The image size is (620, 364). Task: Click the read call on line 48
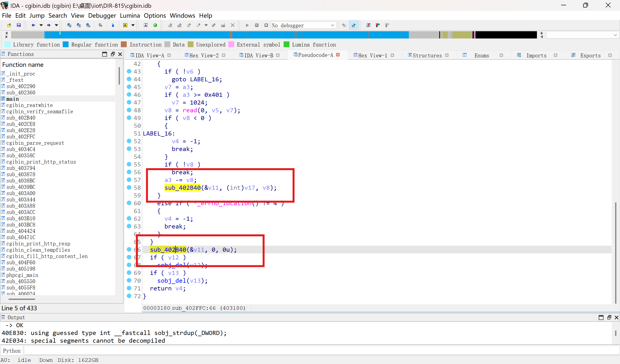(x=190, y=110)
